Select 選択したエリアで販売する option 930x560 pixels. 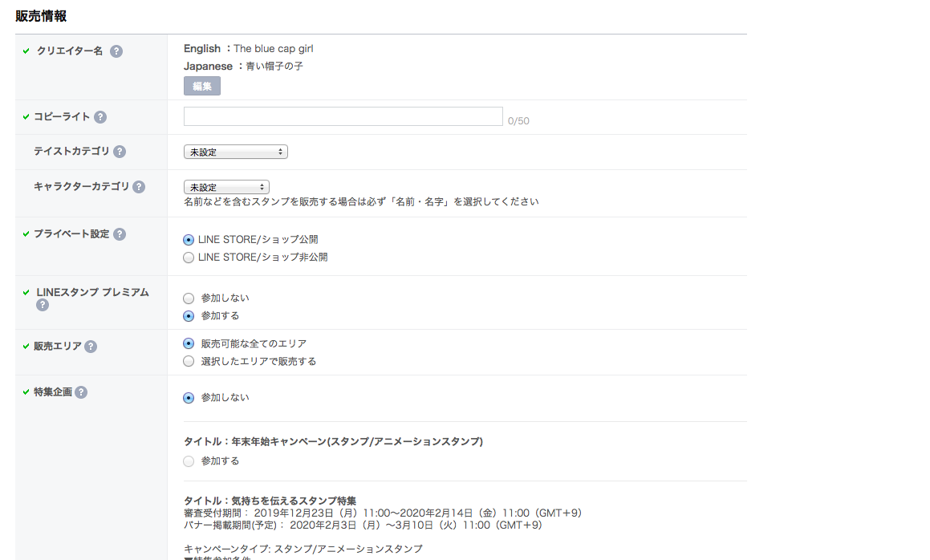(189, 361)
